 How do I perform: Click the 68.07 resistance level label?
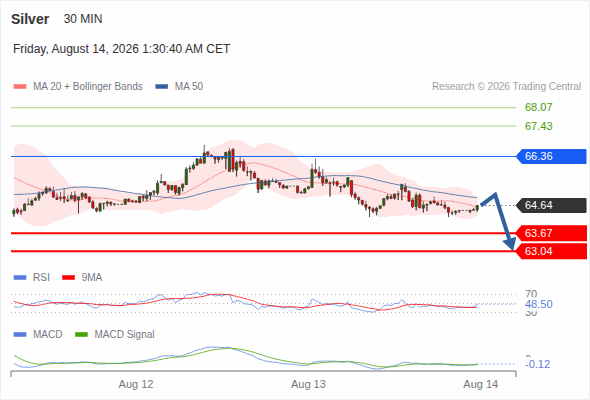pos(538,107)
